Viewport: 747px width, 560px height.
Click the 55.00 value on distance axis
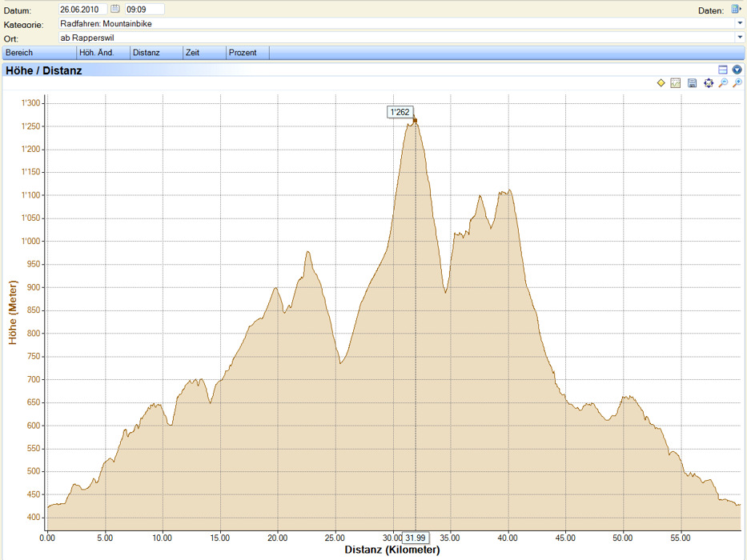point(681,538)
